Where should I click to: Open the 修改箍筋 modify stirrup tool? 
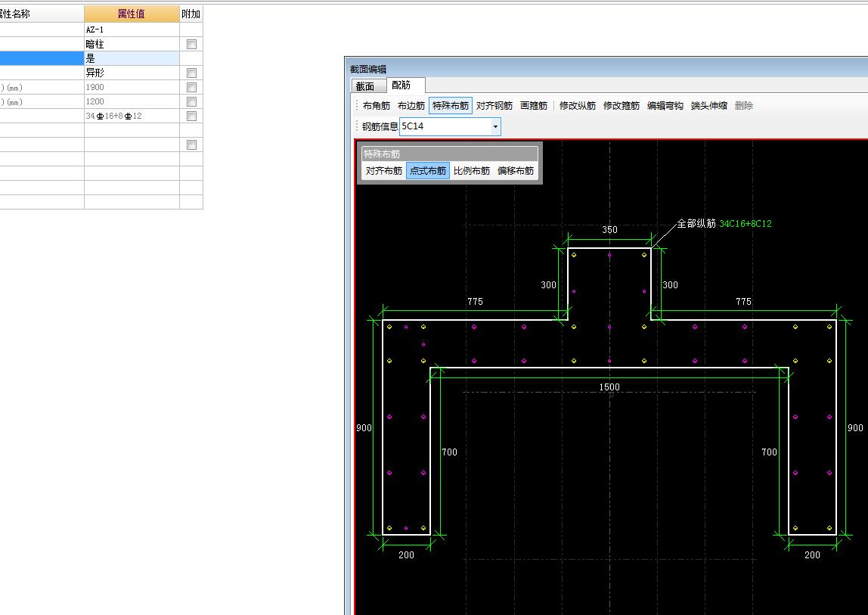tap(621, 105)
